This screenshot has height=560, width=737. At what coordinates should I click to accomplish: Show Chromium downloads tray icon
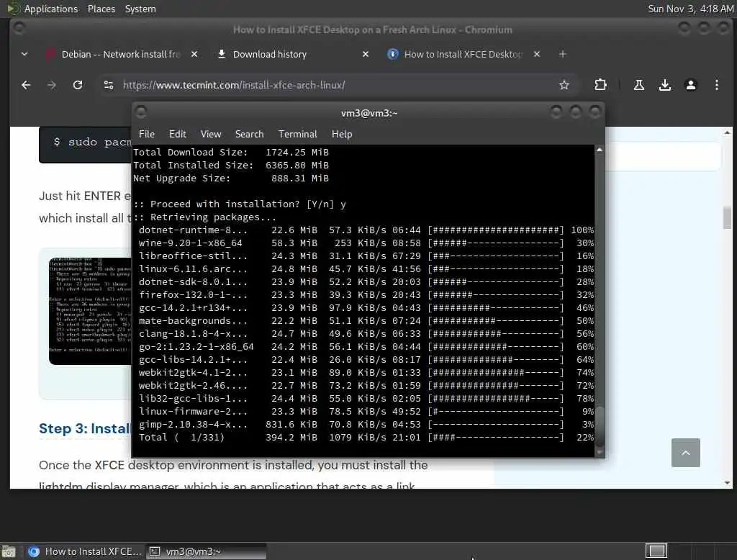pyautogui.click(x=664, y=85)
